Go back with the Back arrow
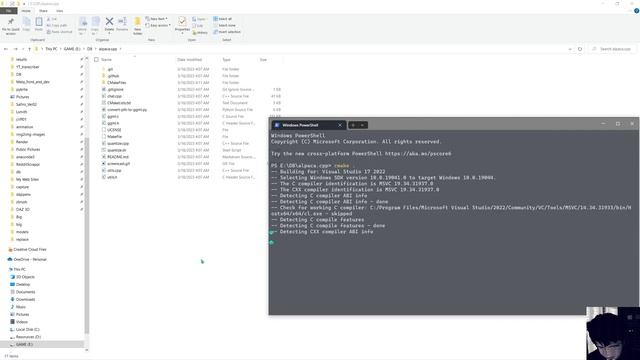The width and height of the screenshot is (640, 360). (6, 49)
